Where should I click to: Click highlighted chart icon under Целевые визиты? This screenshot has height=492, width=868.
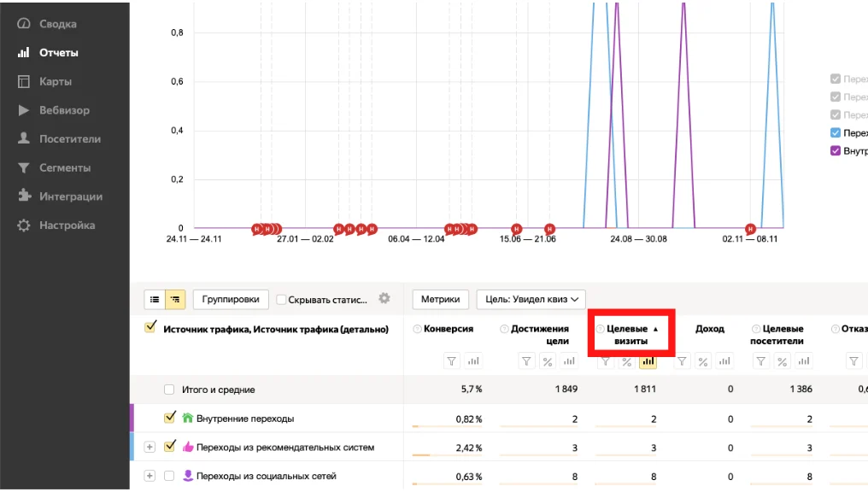pos(648,361)
